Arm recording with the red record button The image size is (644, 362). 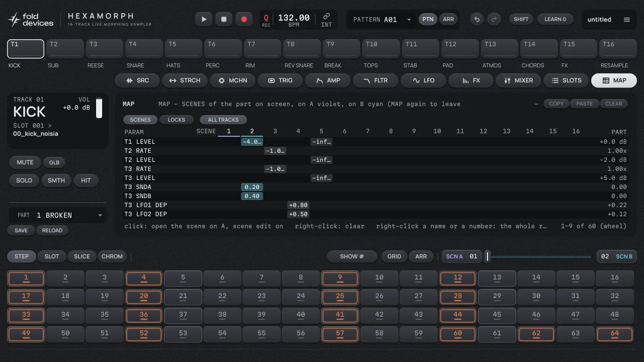click(244, 19)
